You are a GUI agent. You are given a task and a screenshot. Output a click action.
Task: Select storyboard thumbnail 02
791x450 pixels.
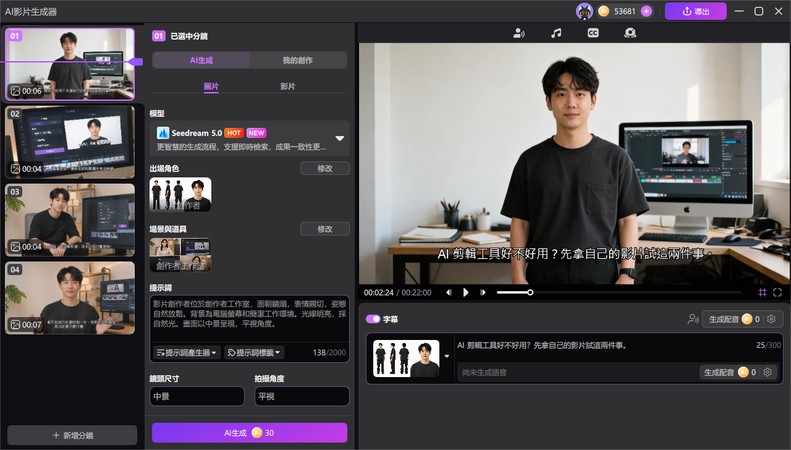[70, 141]
